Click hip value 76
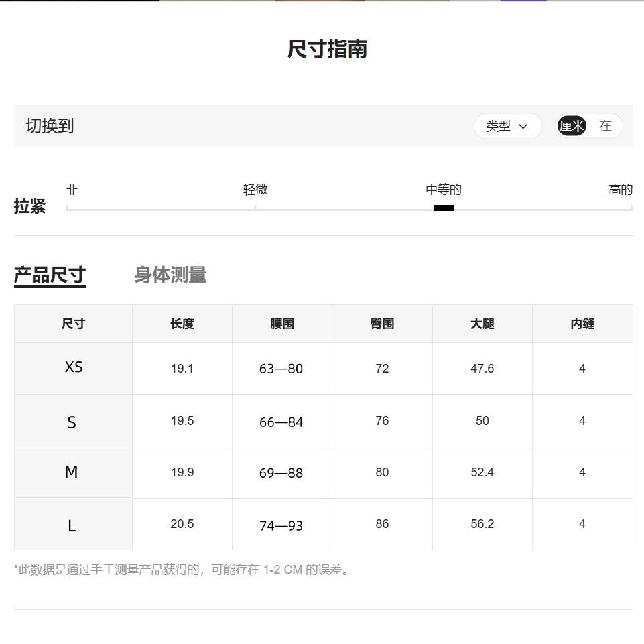The width and height of the screenshot is (644, 644). pos(382,421)
